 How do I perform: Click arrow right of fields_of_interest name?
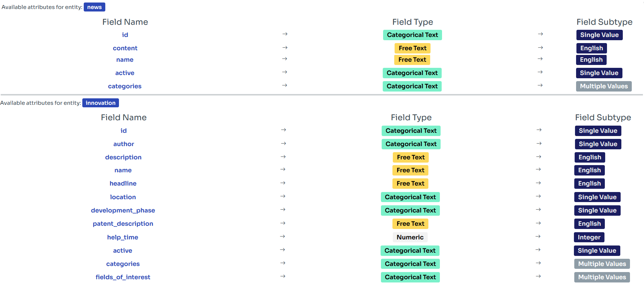point(283,276)
